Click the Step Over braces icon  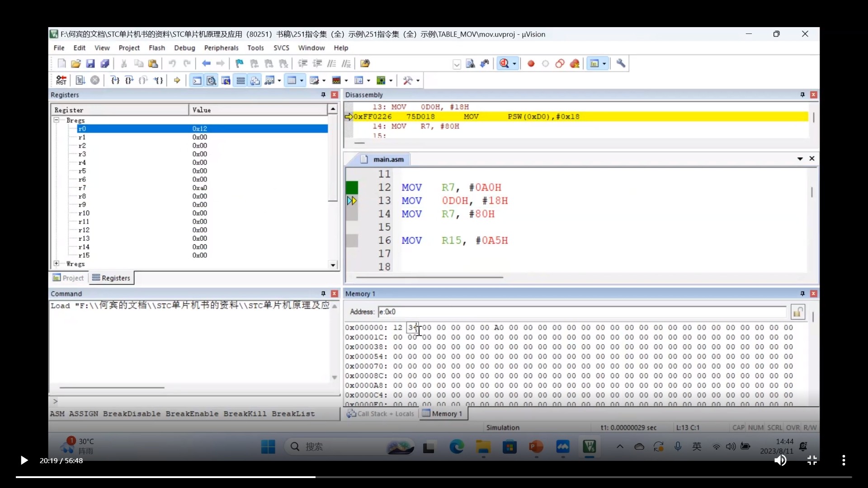[x=129, y=80]
